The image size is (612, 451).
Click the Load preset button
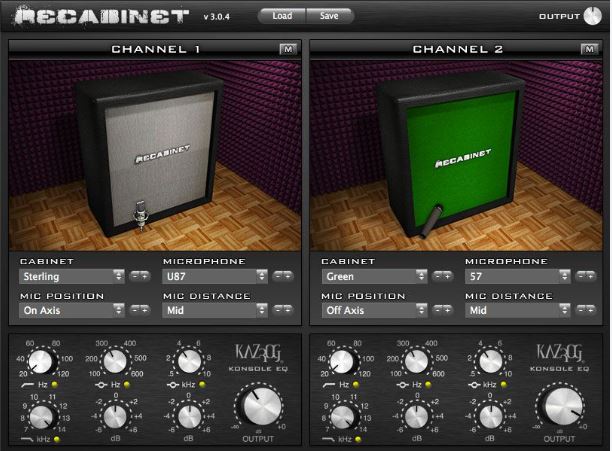tap(282, 16)
